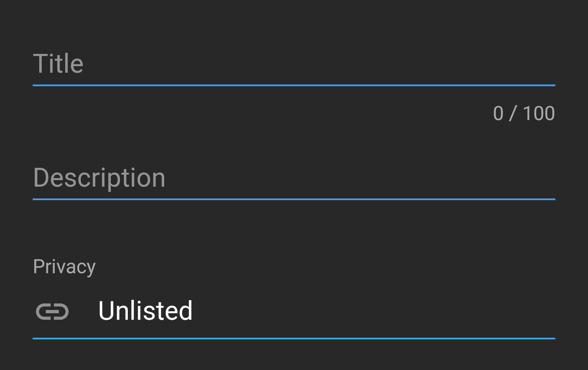
Task: Open the Privacy dropdown showing Unlisted
Action: (x=294, y=312)
